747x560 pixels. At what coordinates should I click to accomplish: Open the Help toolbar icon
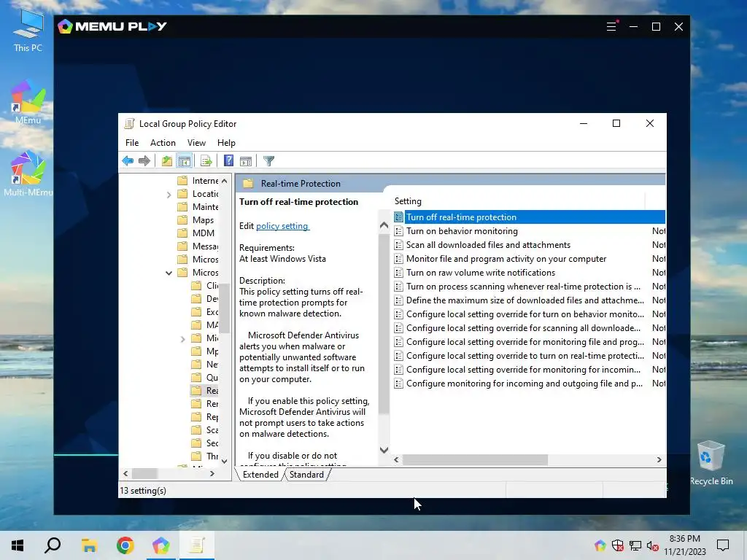point(228,161)
